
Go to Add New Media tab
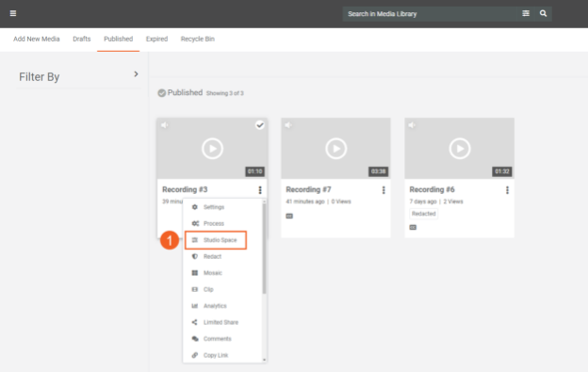37,39
